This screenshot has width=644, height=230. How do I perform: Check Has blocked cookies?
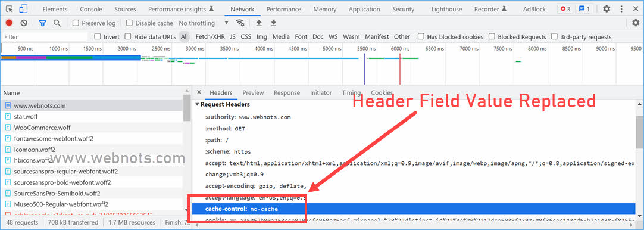pos(421,36)
